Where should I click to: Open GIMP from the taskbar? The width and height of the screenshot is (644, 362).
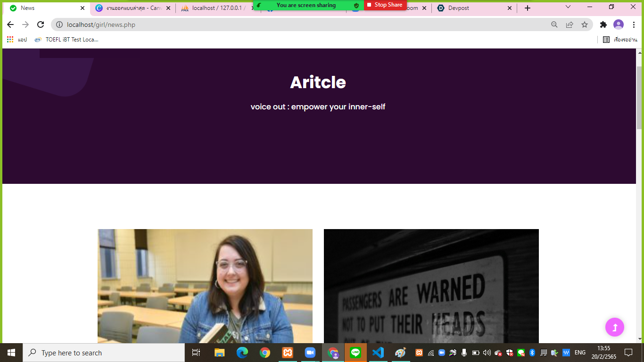(x=400, y=353)
